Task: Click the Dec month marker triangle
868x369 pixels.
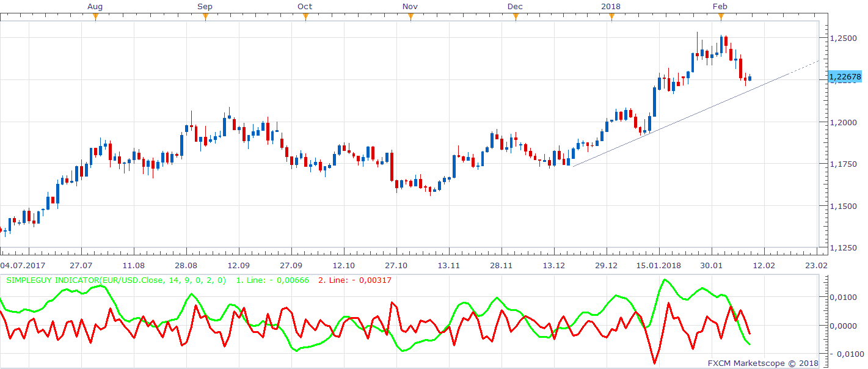Action: click(x=516, y=16)
